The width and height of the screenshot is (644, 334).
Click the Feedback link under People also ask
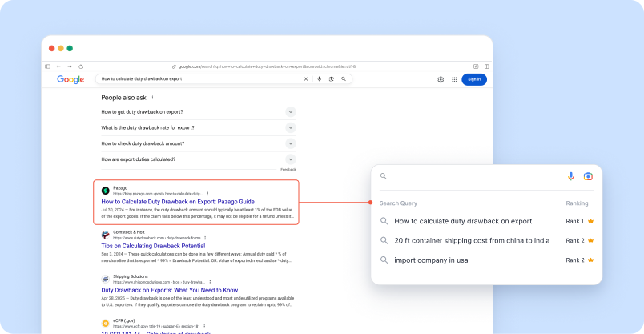[x=288, y=169]
